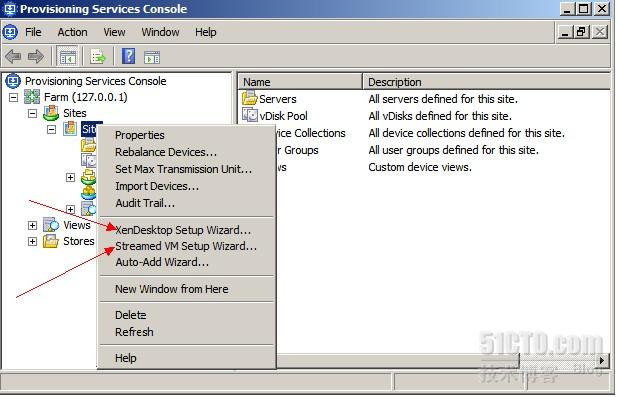Launch XenDesktop Setup Wizard...
The height and width of the screenshot is (397, 617).
[187, 229]
